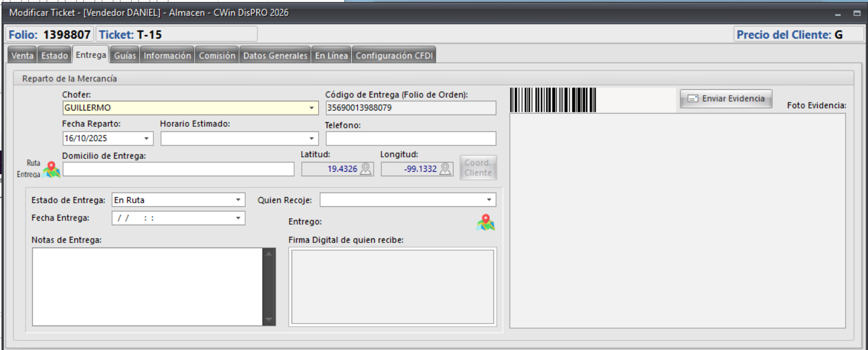This screenshot has height=350, width=868.
Task: Expand the Chofer dropdown list
Action: (311, 108)
